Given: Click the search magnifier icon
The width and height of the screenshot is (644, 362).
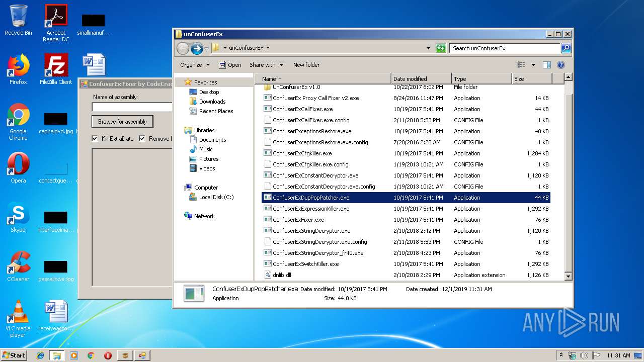Looking at the screenshot, I should 566,48.
